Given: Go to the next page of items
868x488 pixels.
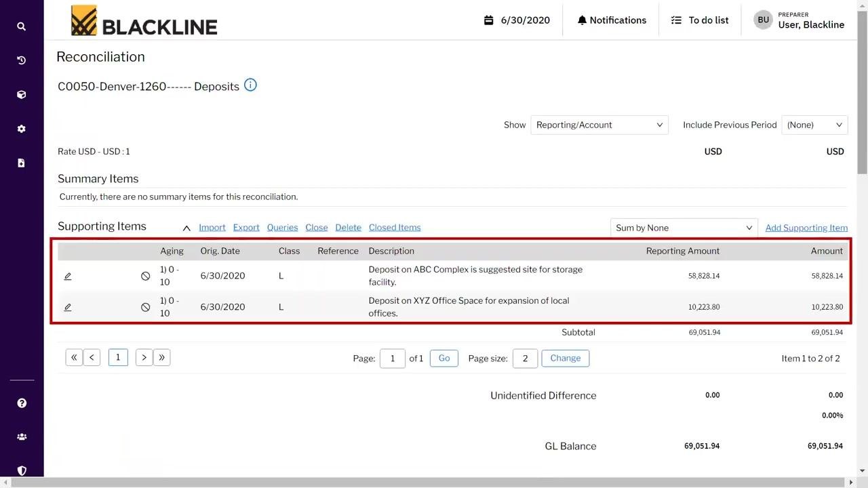Looking at the screenshot, I should coord(144,358).
